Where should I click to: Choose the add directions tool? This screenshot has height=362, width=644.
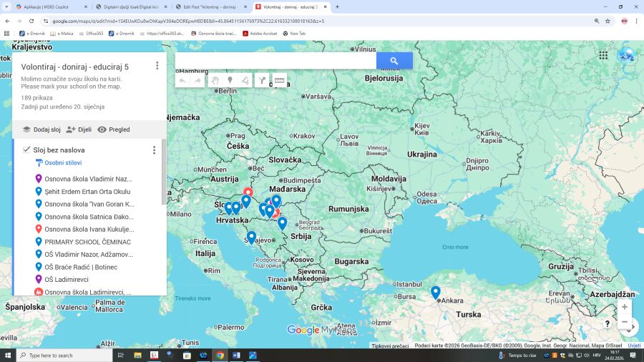tap(263, 81)
